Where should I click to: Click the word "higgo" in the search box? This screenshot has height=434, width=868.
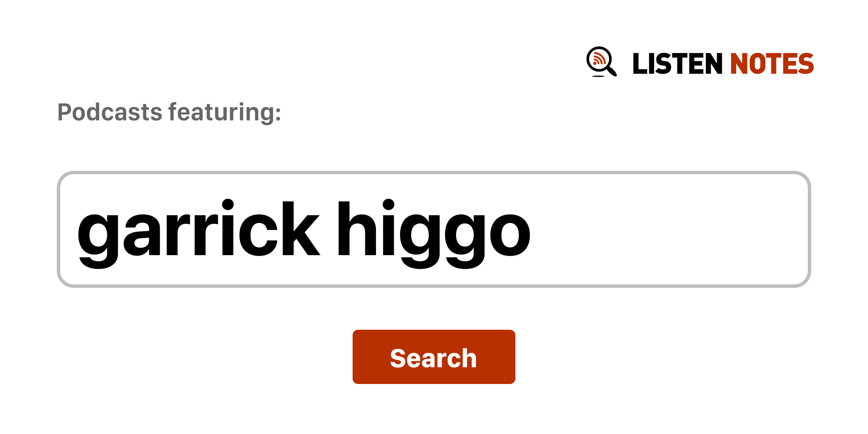[x=433, y=234]
